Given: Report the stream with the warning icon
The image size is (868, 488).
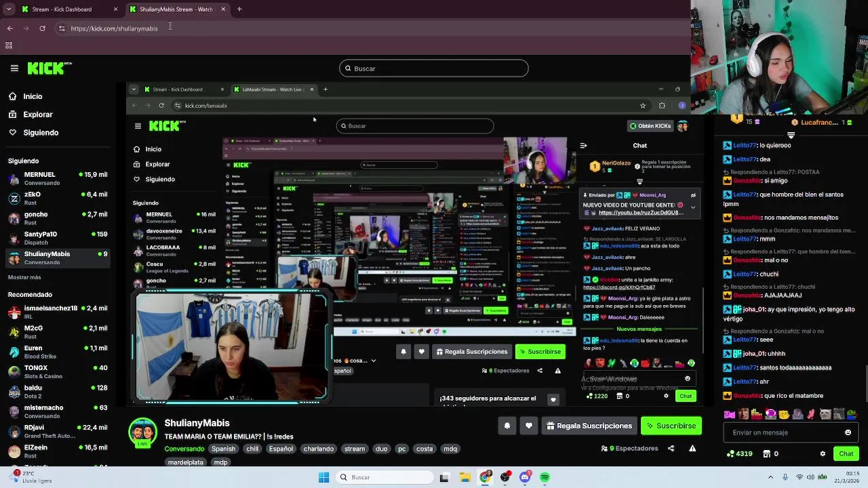Looking at the screenshot, I should point(692,448).
